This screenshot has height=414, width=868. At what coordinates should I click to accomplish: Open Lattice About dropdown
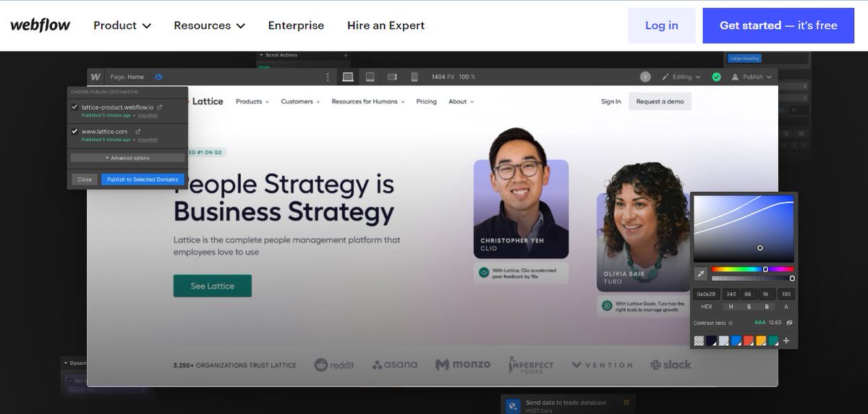pyautogui.click(x=461, y=101)
